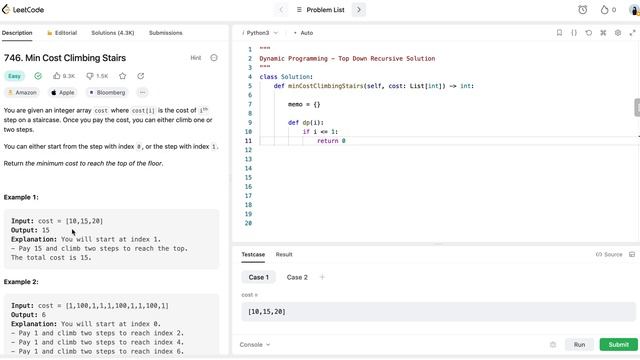This screenshot has height=360, width=640.
Task: Click the Bloomberg company tag
Action: point(107,93)
